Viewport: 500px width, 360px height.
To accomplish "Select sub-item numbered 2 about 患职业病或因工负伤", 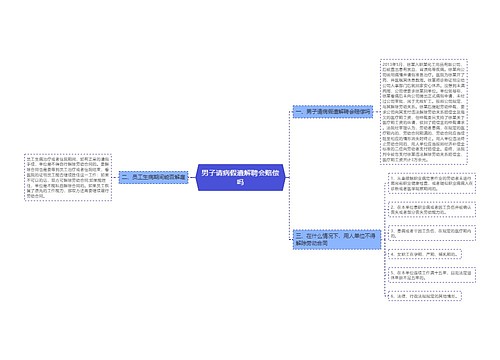I will (x=432, y=209).
